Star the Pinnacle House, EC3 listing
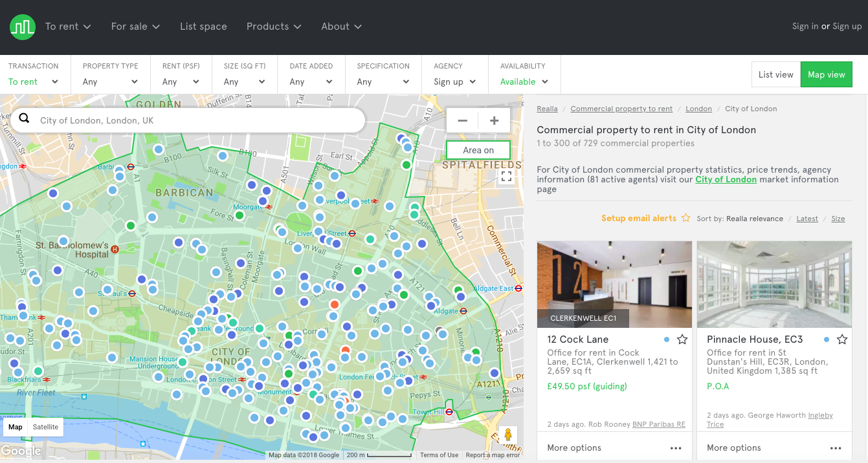 [x=841, y=339]
